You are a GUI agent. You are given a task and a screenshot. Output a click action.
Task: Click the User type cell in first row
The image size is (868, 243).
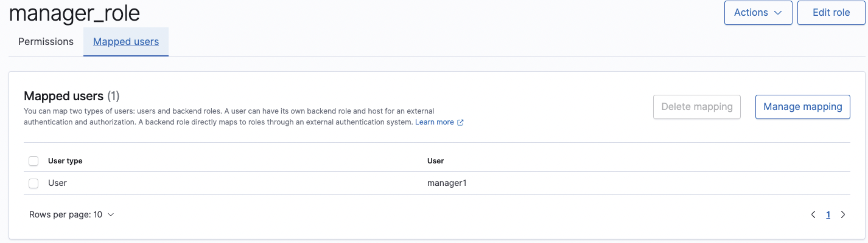click(57, 183)
